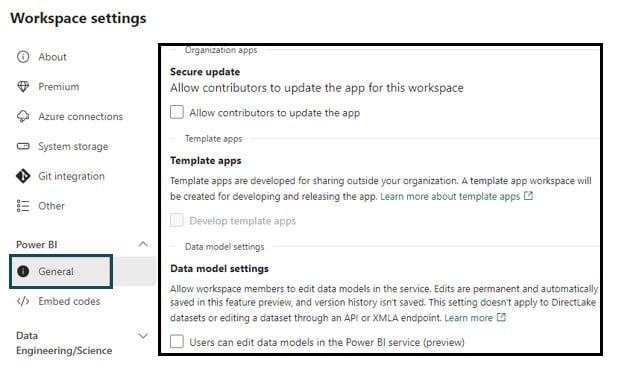Screen dimensions: 617x372
Task: Click the Embed codes brackets icon
Action: 23,302
